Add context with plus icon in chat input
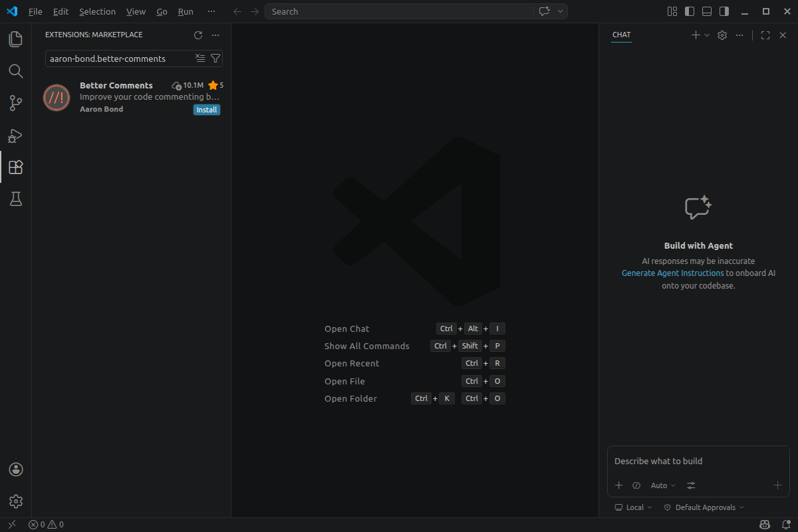The image size is (798, 532). 618,485
